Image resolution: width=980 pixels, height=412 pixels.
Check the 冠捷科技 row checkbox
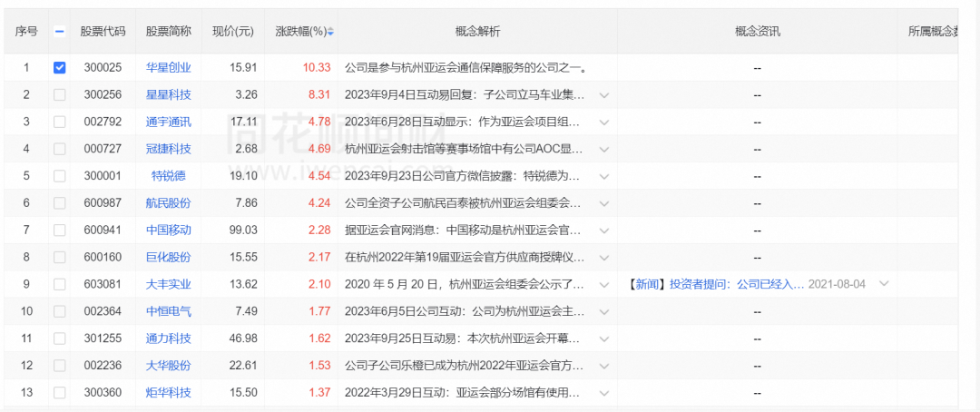pyautogui.click(x=59, y=149)
